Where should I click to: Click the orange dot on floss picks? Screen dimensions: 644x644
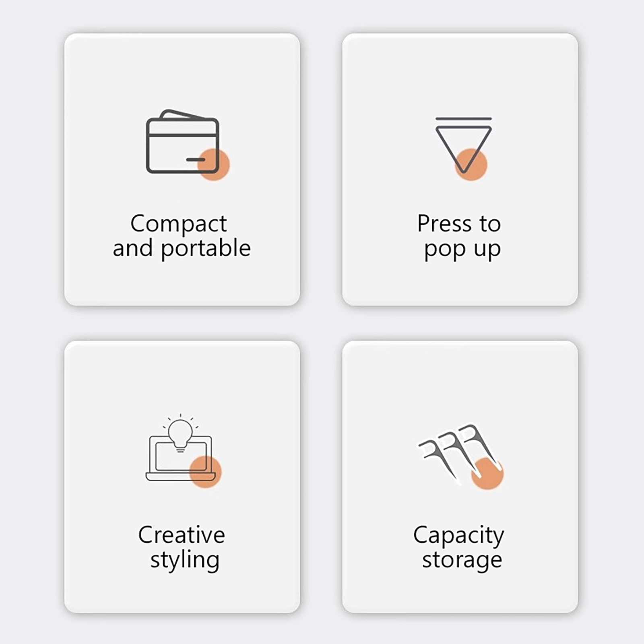pyautogui.click(x=487, y=473)
